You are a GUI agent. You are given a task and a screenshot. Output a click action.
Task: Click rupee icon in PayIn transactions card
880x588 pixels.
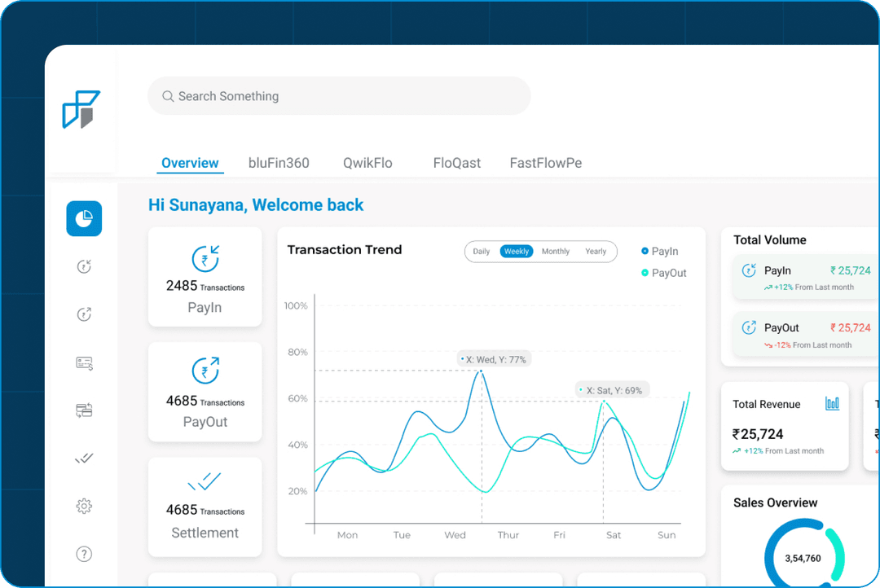pyautogui.click(x=205, y=259)
